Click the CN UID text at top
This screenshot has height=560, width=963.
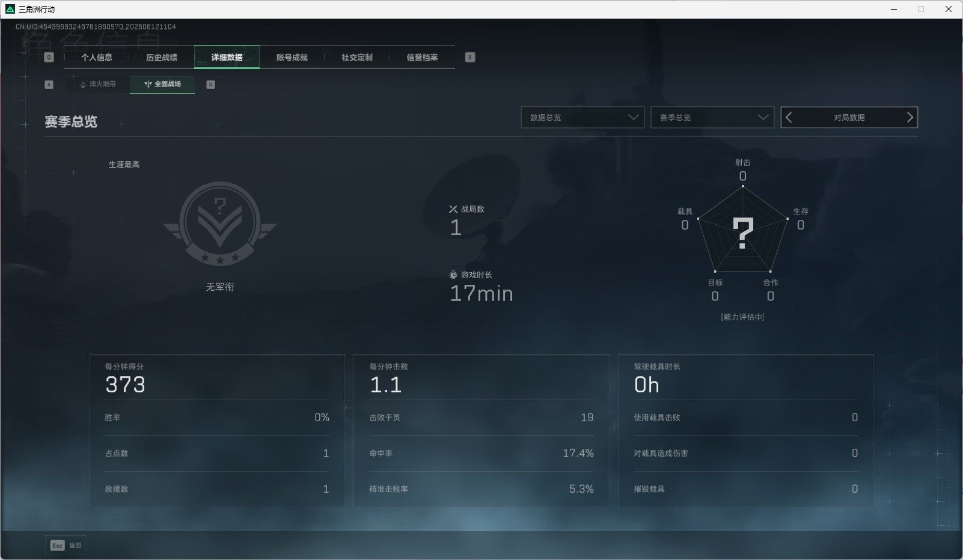tap(96, 27)
